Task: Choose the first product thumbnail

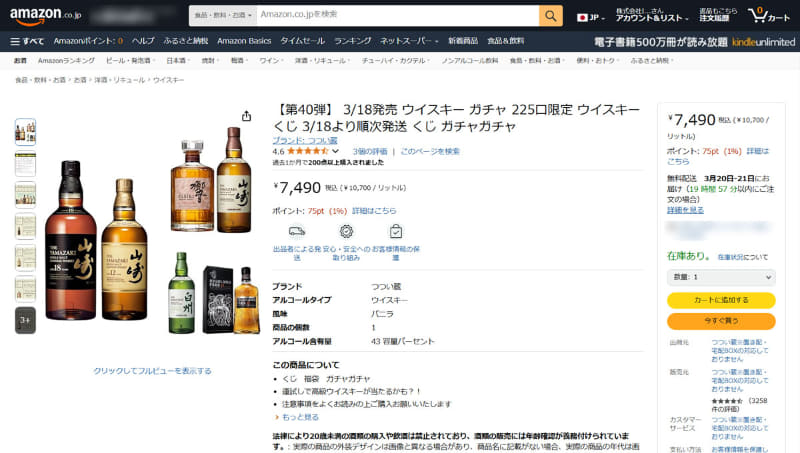Action: (26, 132)
